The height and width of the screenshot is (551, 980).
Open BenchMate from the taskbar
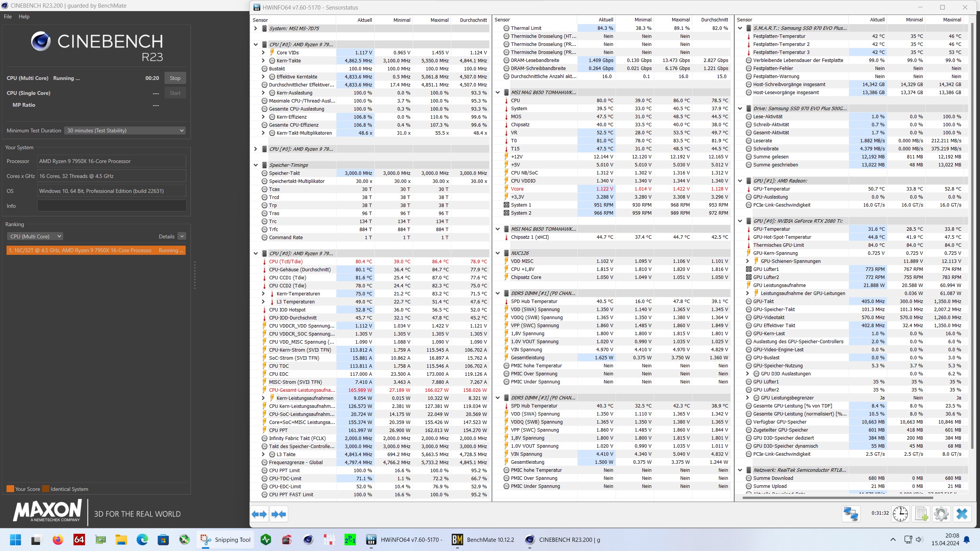[483, 540]
